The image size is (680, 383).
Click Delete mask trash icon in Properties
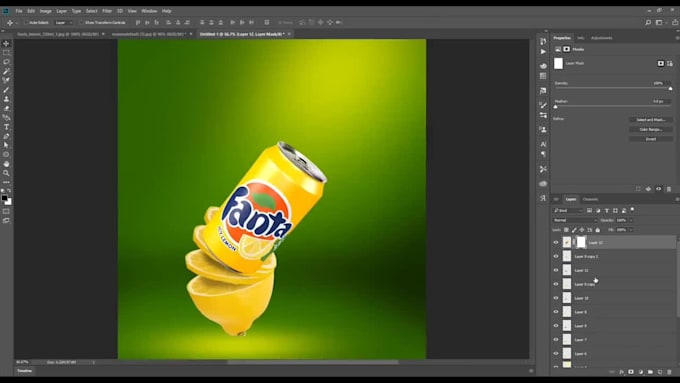coord(669,189)
